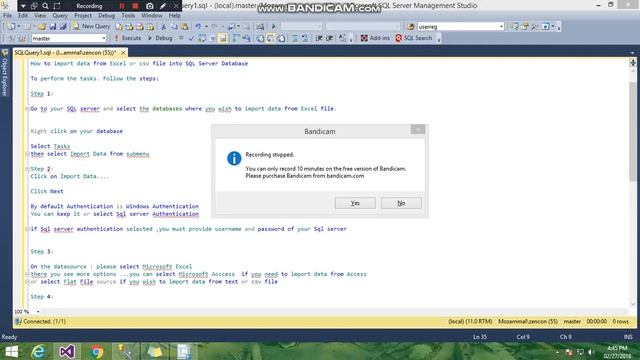640x360 pixels.
Task: Open the active documents list arrow
Action: [632, 53]
